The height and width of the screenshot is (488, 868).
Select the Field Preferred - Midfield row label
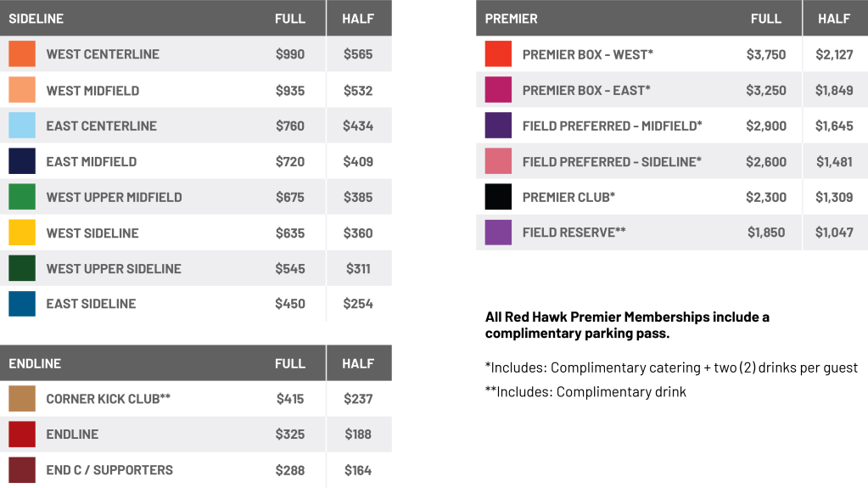click(613, 126)
